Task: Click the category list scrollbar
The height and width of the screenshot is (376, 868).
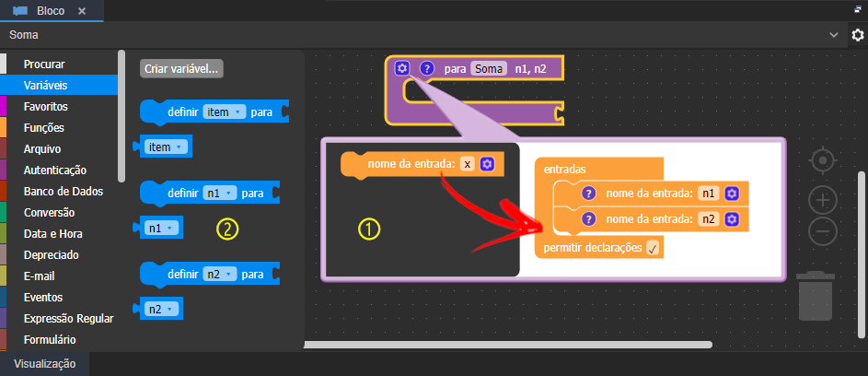Action: [122, 116]
